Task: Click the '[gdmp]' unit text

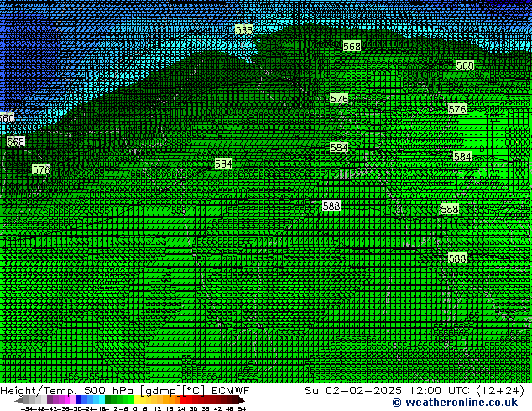Action: pyautogui.click(x=161, y=391)
